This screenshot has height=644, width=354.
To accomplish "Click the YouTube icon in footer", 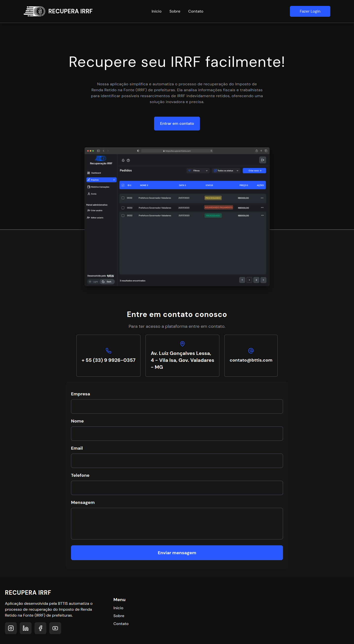I will 55,628.
